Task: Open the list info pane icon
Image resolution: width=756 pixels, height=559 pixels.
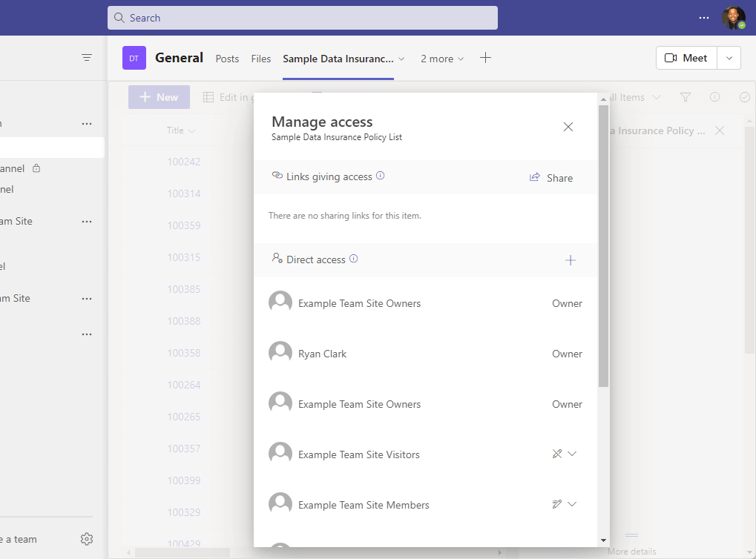Action: [x=715, y=97]
